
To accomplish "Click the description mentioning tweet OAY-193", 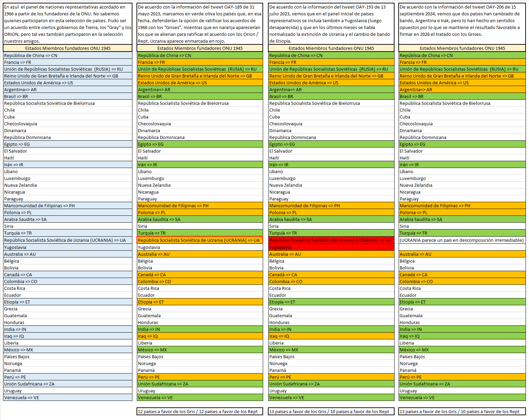I will click(331, 24).
